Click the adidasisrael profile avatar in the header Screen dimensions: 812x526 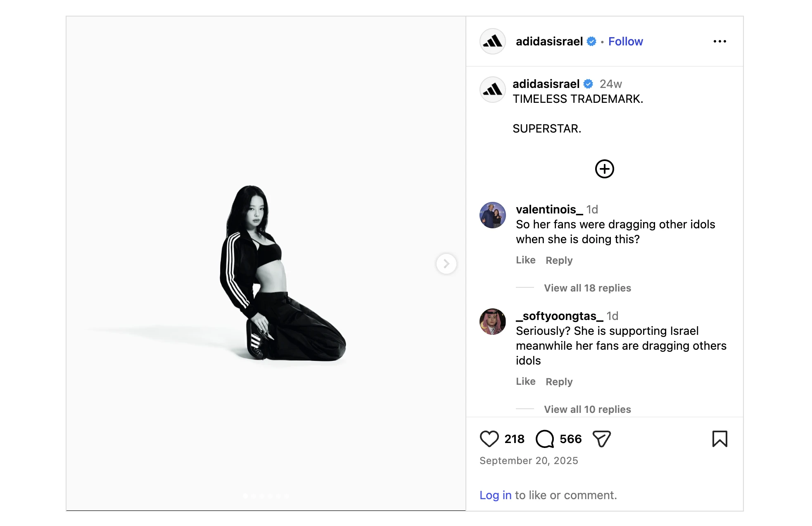492,41
